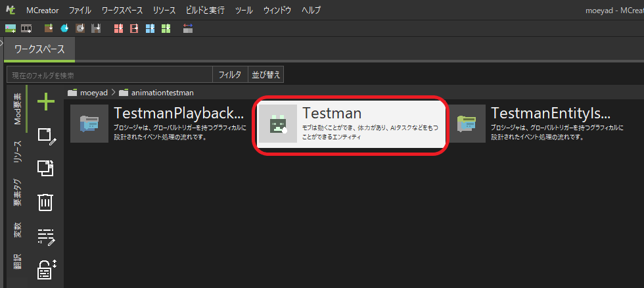Select the Testman mob entity icon
The image size is (644, 288).
[277, 124]
